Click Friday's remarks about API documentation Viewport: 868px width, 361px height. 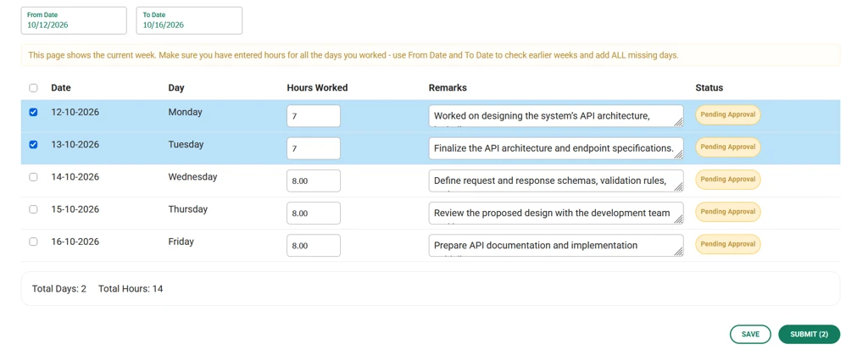tap(556, 245)
